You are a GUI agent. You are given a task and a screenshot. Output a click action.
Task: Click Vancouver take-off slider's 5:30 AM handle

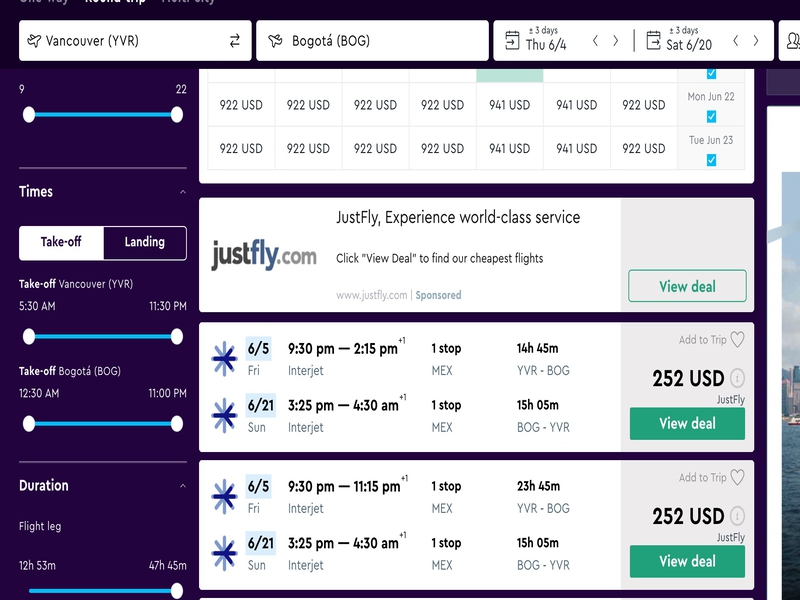click(29, 336)
